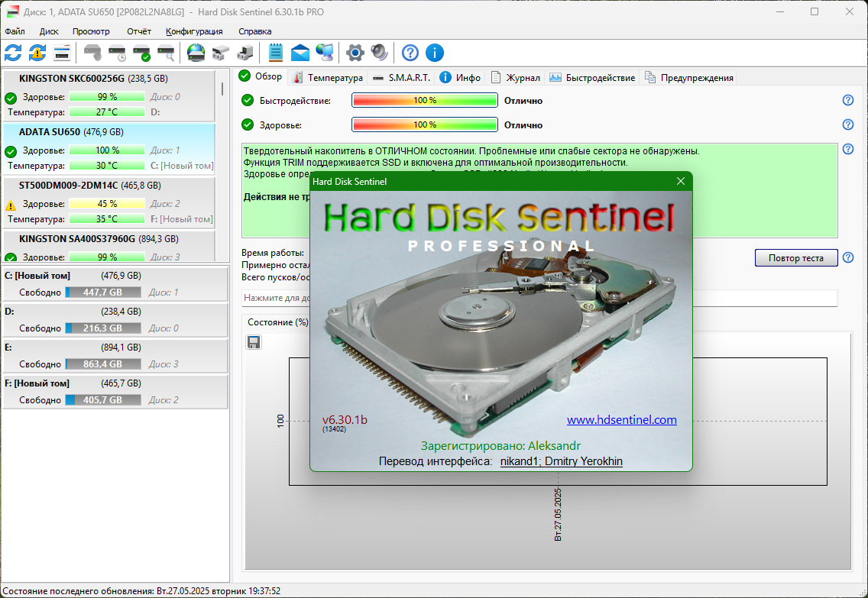Open configuration via the gear icon
This screenshot has height=598, width=868.
pyautogui.click(x=355, y=53)
